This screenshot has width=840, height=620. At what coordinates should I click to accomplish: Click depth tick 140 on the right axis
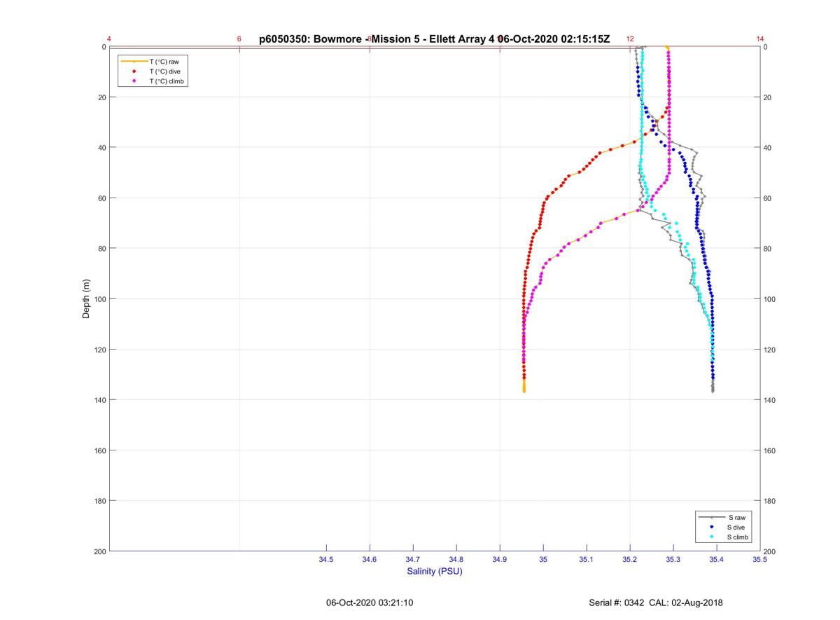(770, 400)
